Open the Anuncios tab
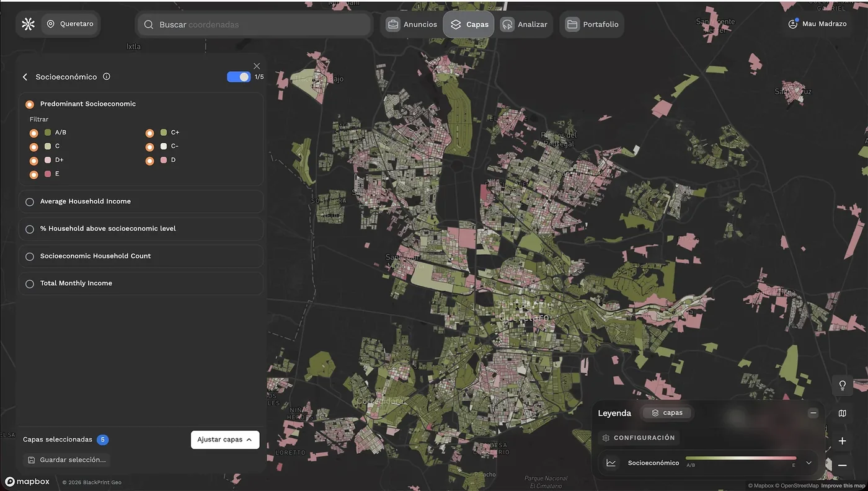The width and height of the screenshot is (868, 491). pos(412,24)
